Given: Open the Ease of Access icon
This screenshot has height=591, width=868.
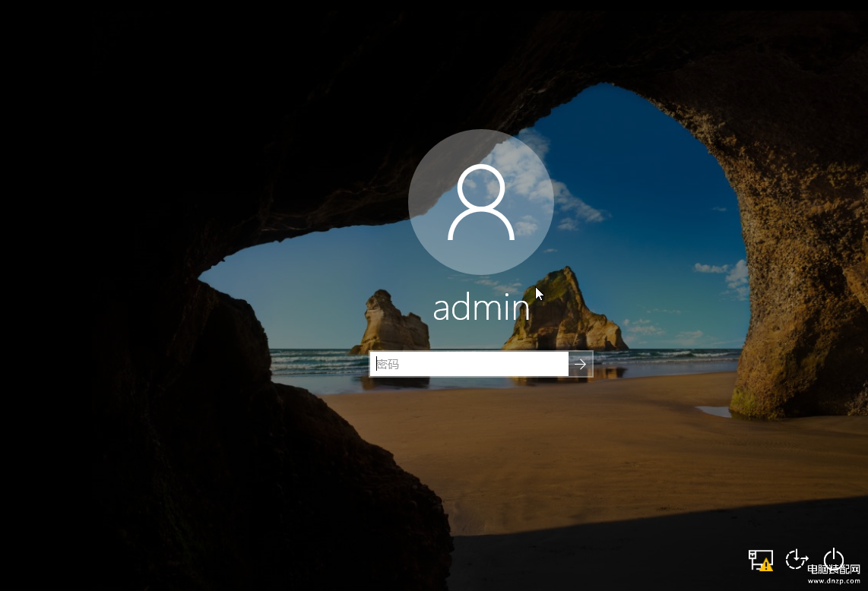Looking at the screenshot, I should [x=797, y=559].
